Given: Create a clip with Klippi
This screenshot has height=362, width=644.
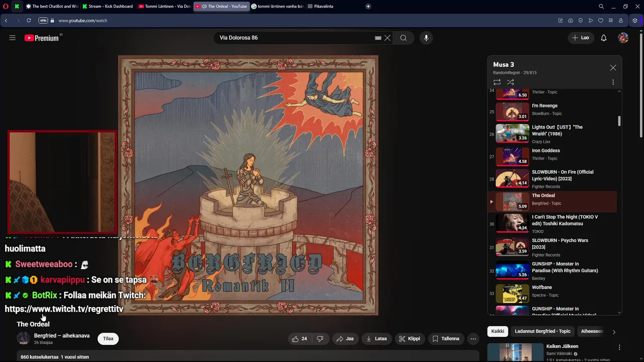Looking at the screenshot, I should pyautogui.click(x=409, y=339).
